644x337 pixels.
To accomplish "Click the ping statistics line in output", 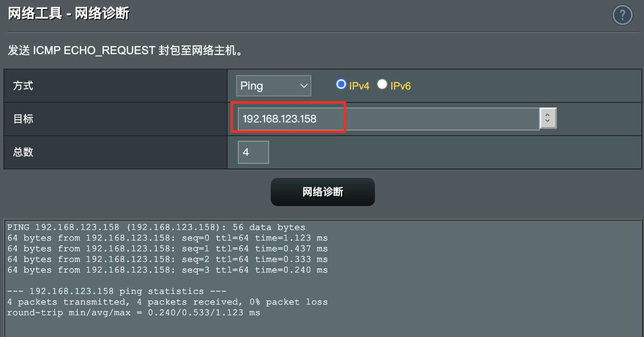I will click(117, 291).
